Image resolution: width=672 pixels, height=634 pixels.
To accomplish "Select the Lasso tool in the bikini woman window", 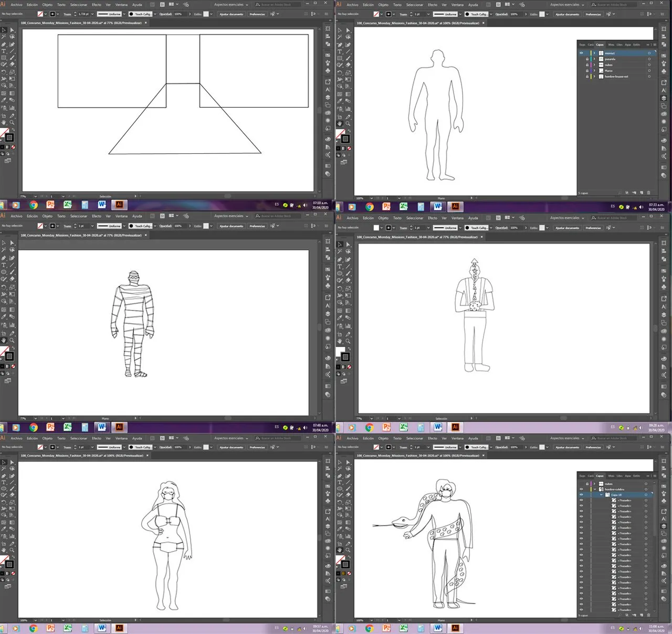I will coord(12,469).
